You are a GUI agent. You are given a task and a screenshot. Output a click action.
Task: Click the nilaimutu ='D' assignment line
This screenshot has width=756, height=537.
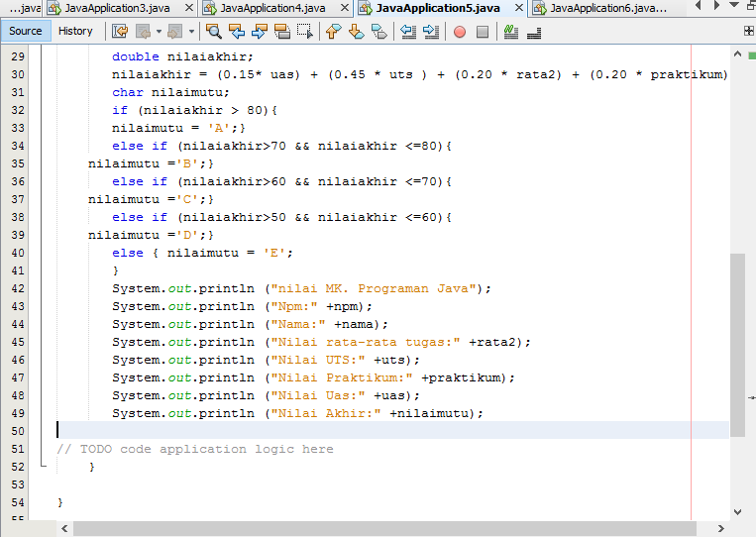pyautogui.click(x=151, y=235)
